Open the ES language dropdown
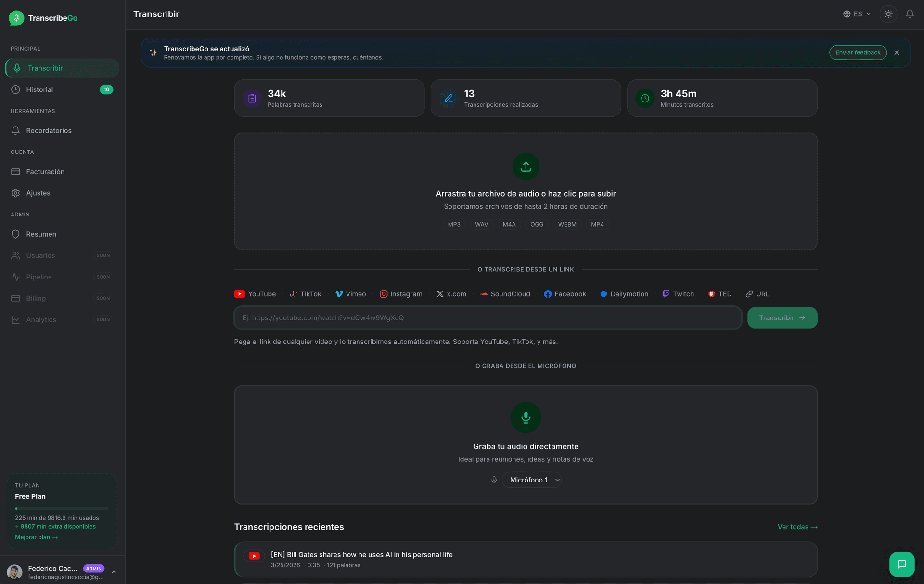 857,14
